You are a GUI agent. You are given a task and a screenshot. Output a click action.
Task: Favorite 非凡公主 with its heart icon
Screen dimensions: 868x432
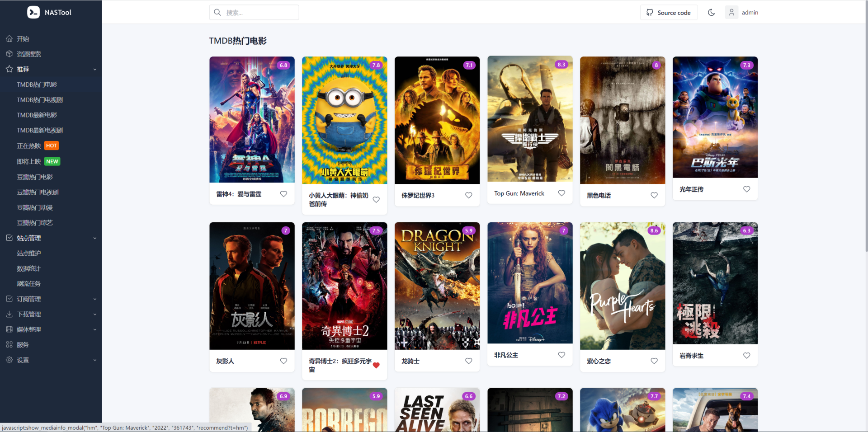click(561, 355)
